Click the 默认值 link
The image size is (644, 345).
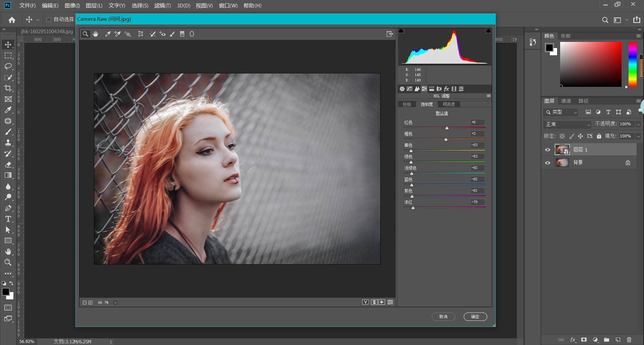tap(442, 113)
